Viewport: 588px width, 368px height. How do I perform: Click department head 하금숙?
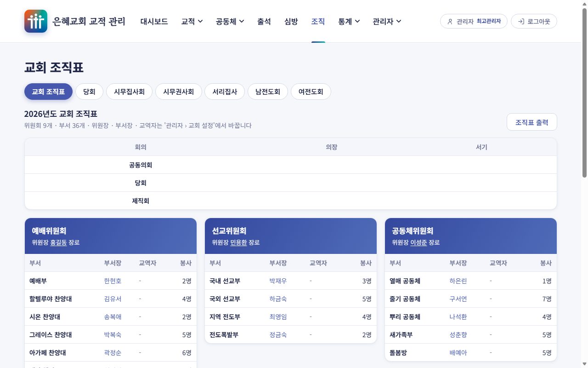coord(278,299)
